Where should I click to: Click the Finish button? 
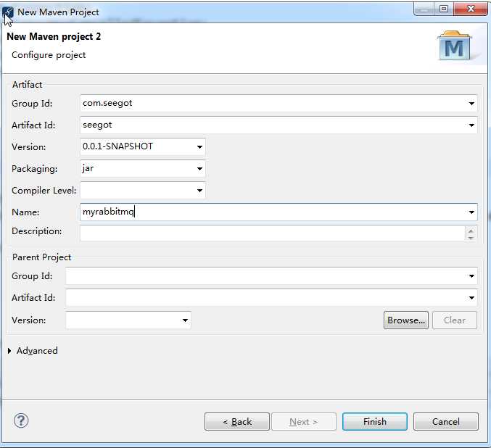(375, 422)
